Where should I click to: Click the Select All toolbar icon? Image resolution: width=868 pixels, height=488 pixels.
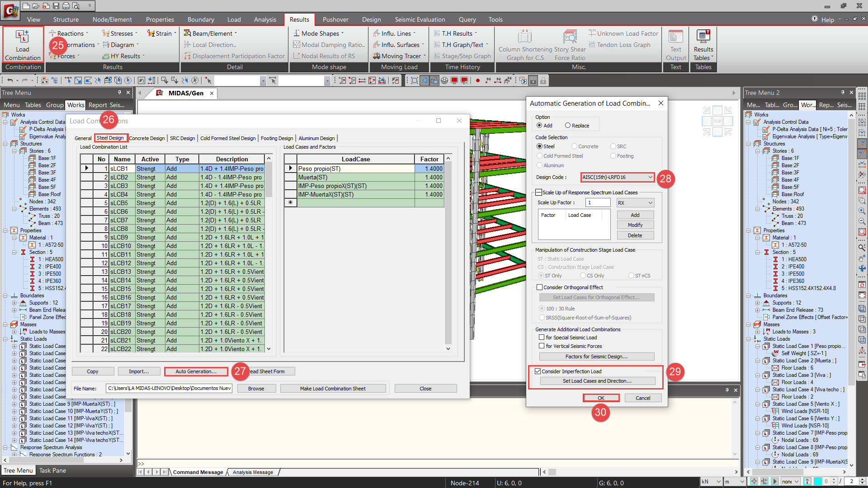(128, 80)
